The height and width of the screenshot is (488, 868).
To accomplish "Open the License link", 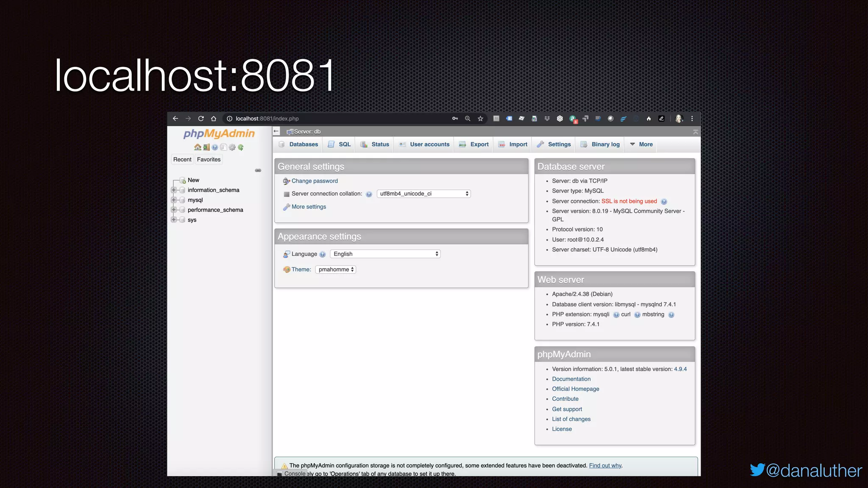I will tap(562, 429).
